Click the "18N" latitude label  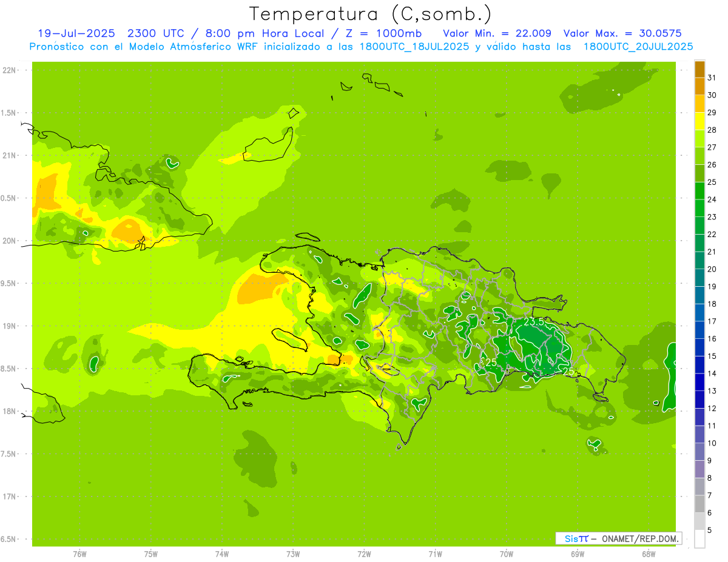pos(9,412)
